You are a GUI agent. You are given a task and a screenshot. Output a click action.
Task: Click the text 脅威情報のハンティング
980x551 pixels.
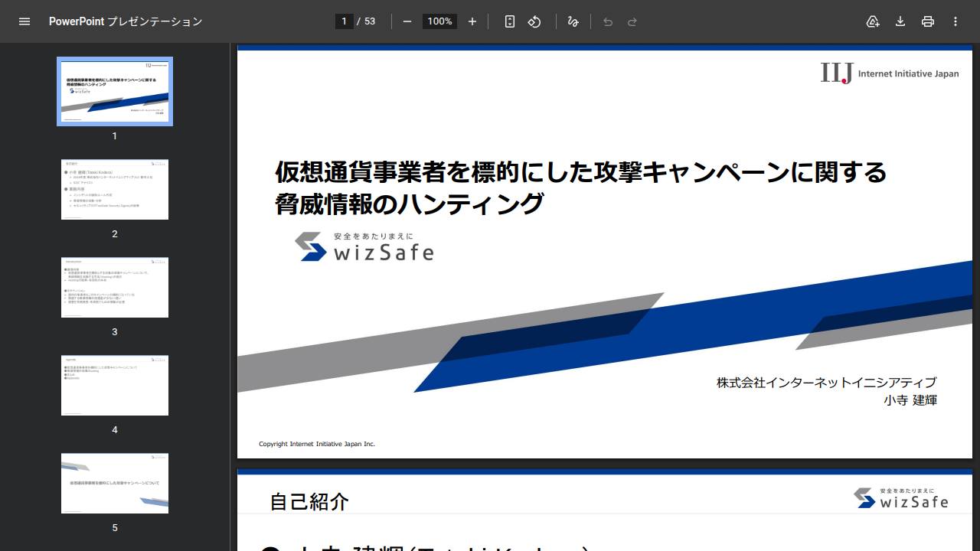[410, 204]
